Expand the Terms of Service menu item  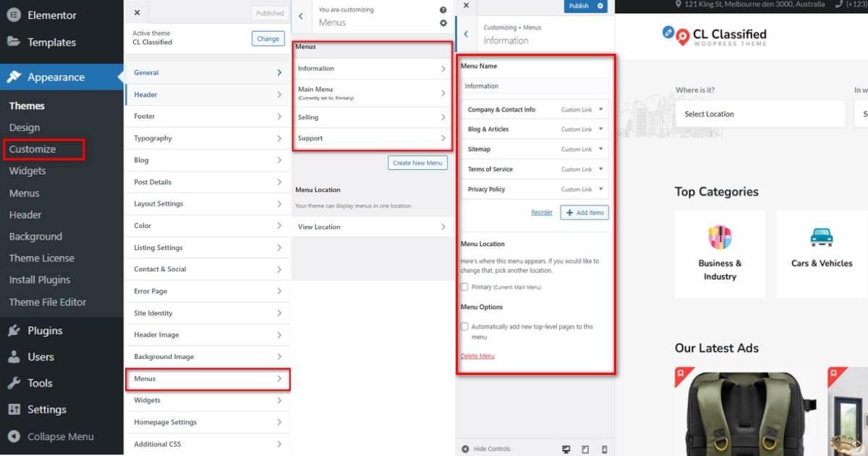point(535,169)
